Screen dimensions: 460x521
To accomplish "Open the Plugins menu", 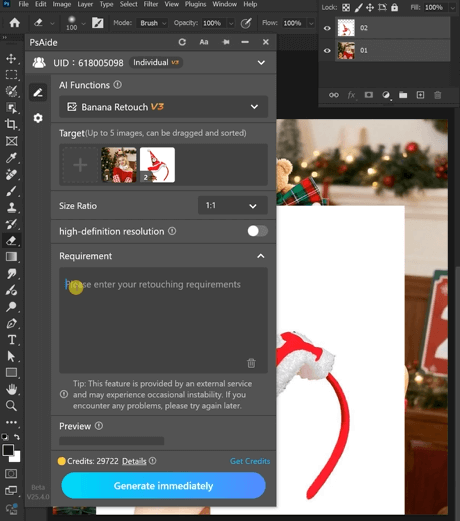I will coord(195,4).
